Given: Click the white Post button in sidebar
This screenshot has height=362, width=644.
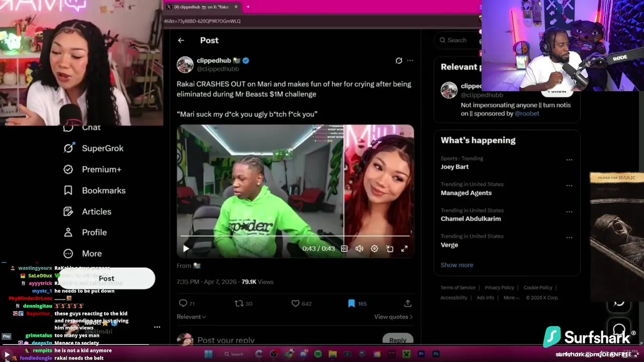Looking at the screenshot, I should point(107,279).
